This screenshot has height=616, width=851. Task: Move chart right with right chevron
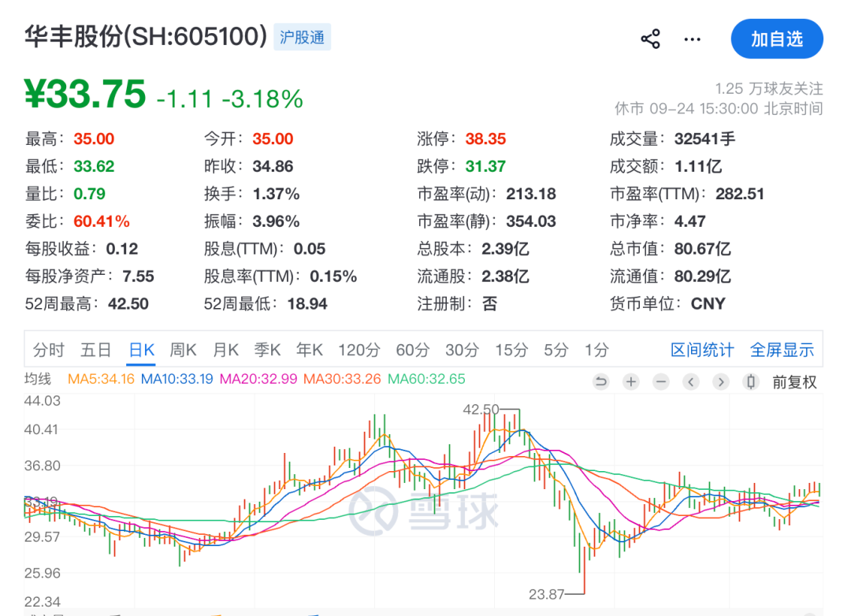pos(721,382)
